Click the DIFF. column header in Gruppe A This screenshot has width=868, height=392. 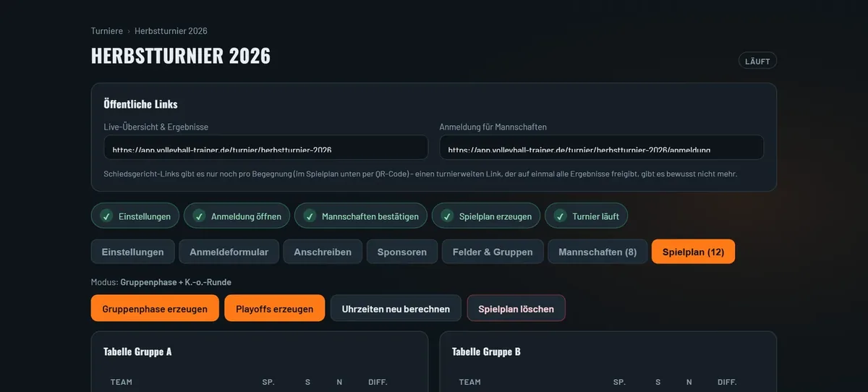[x=378, y=382]
